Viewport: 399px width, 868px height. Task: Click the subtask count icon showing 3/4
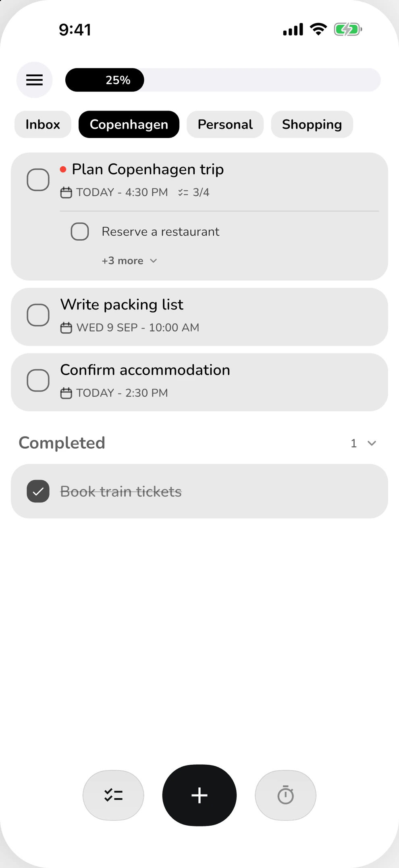tap(183, 192)
